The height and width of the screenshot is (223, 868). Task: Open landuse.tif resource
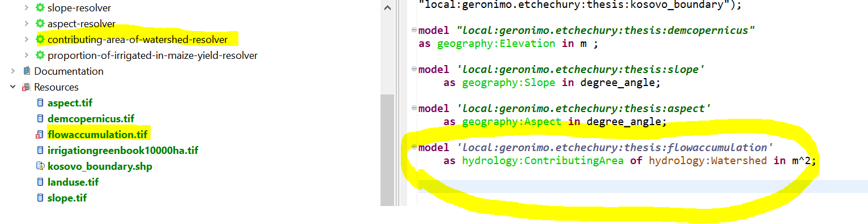tap(74, 182)
